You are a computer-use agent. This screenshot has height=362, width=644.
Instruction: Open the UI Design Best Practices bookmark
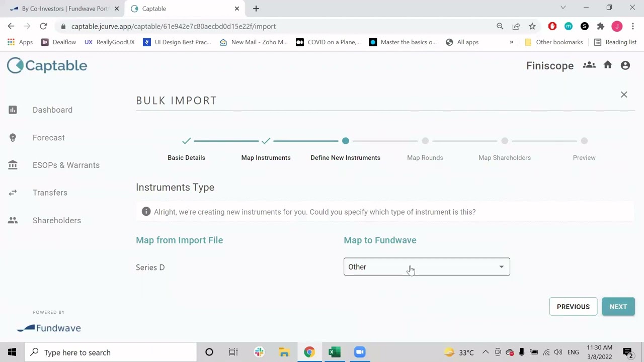pyautogui.click(x=177, y=42)
